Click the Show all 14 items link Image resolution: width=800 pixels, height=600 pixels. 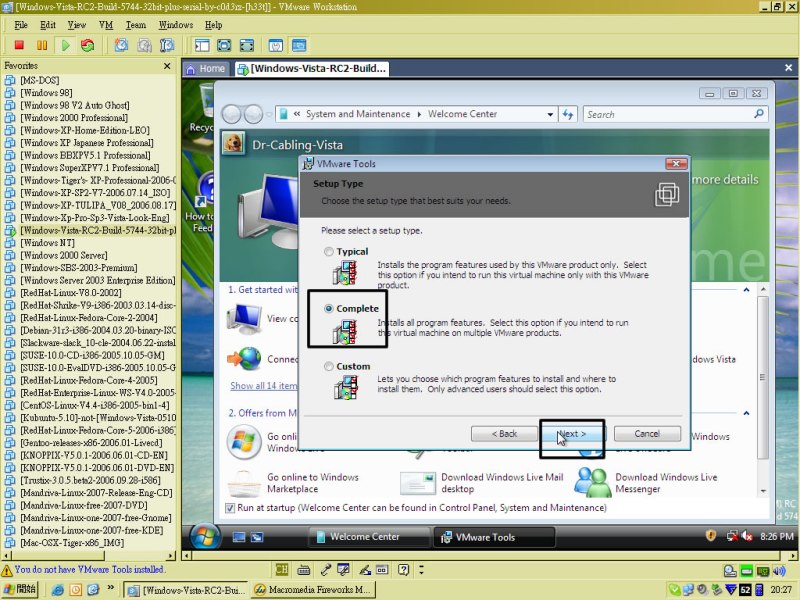[263, 386]
